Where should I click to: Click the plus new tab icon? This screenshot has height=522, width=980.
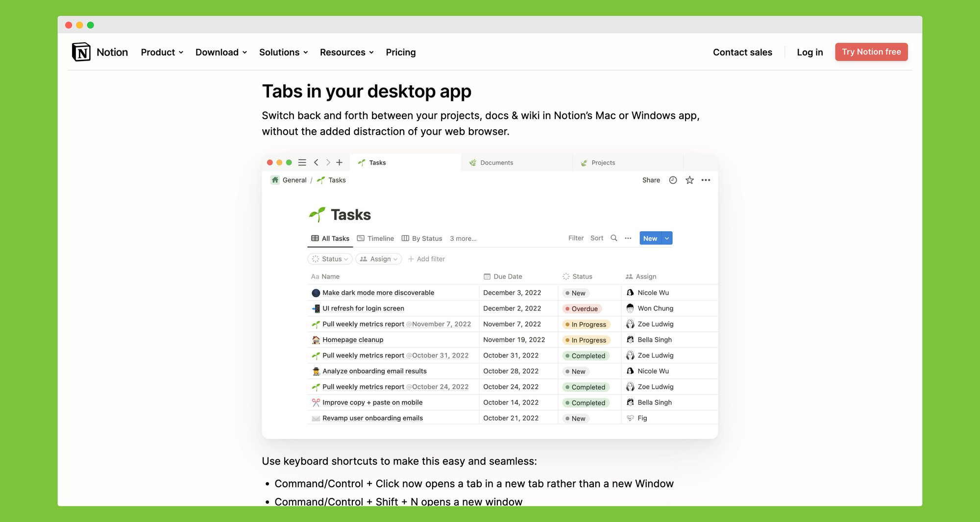[x=339, y=163]
